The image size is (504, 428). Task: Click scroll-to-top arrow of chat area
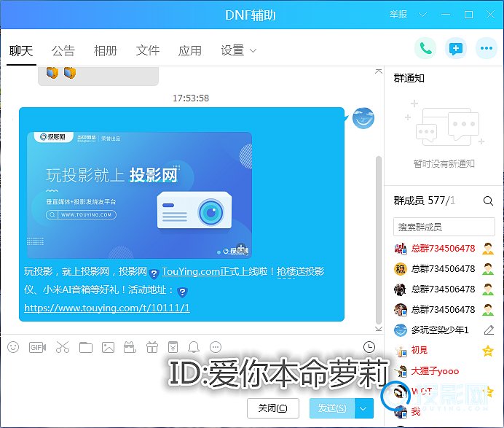379,71
